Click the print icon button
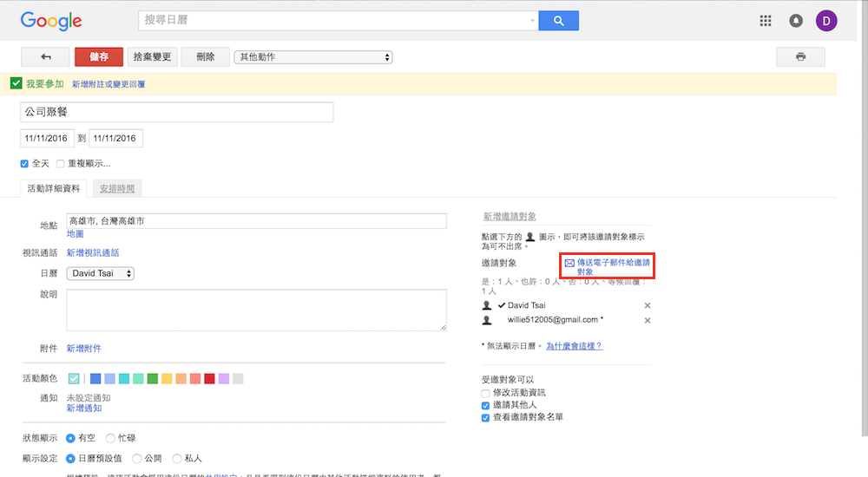868x477 pixels. pos(800,57)
